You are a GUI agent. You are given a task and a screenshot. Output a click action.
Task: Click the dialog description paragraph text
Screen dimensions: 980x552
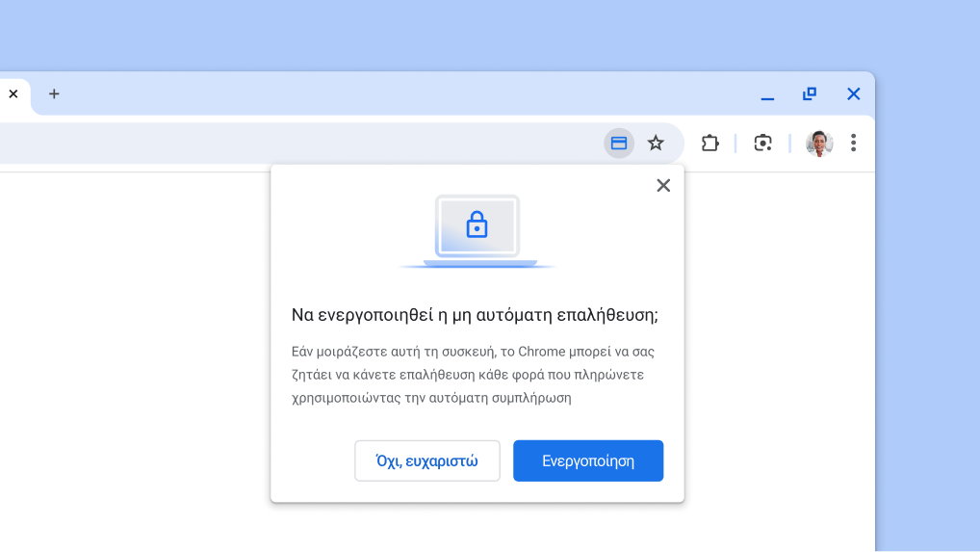coord(474,375)
